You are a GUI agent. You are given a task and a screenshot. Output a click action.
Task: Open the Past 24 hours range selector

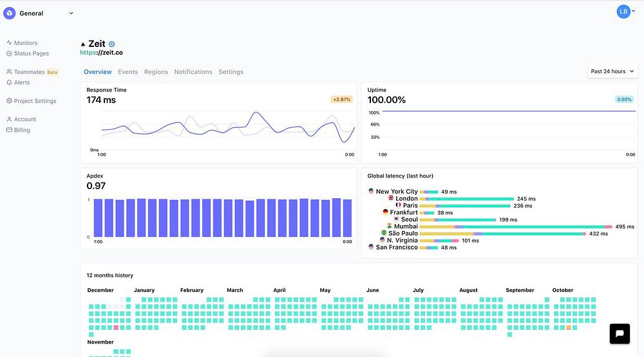coord(612,71)
